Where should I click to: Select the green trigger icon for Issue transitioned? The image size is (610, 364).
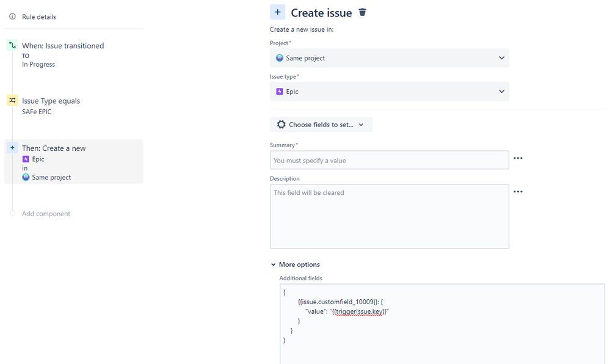12,46
